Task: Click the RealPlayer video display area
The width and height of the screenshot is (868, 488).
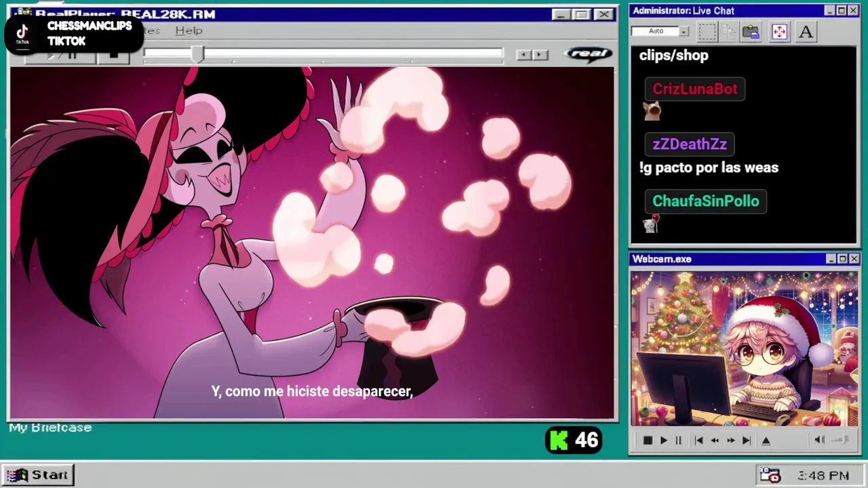Action: tap(312, 243)
